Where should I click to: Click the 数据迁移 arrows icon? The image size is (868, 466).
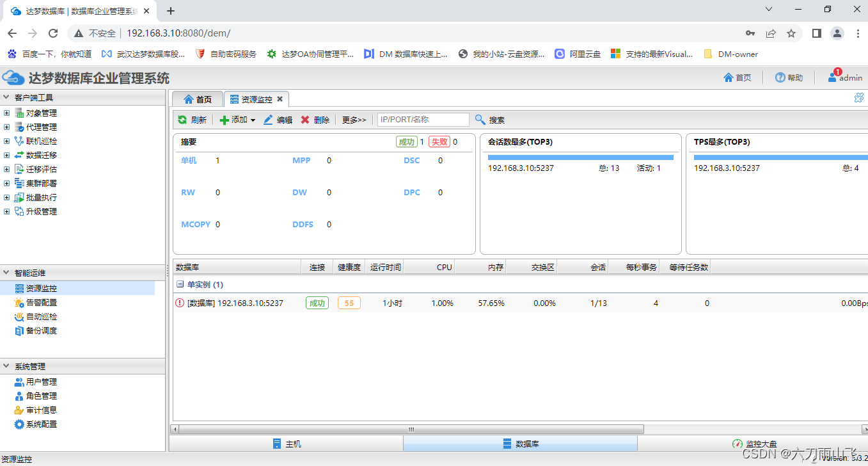[x=19, y=155]
